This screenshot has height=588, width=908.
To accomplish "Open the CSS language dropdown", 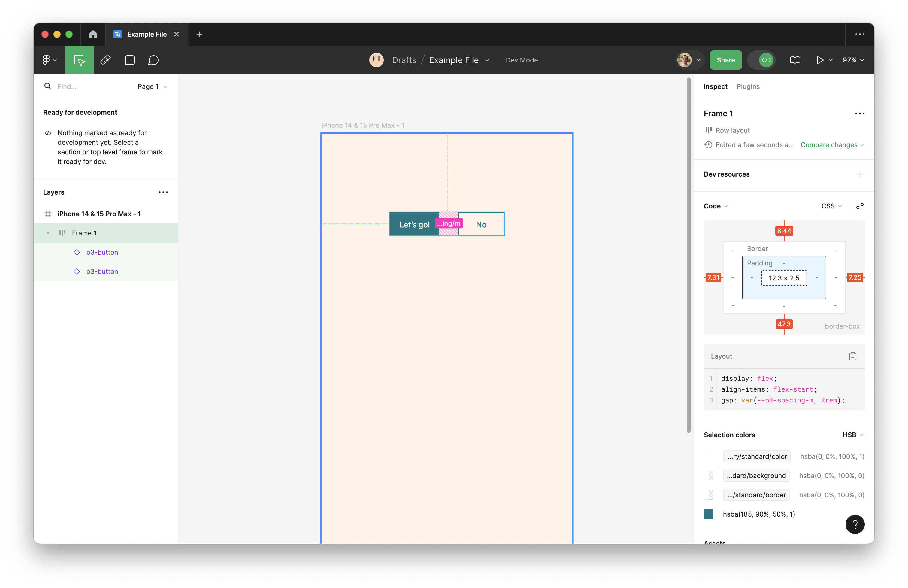I will (x=831, y=206).
